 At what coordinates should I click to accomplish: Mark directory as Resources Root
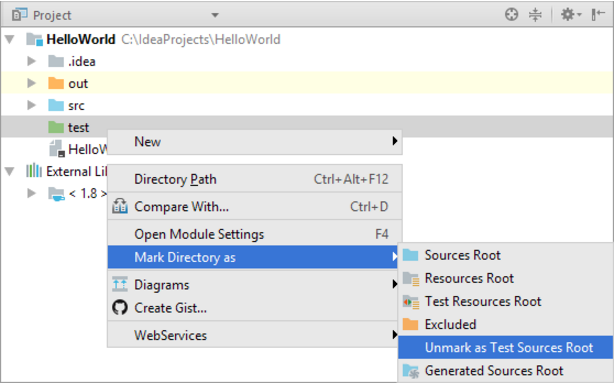[506, 278]
